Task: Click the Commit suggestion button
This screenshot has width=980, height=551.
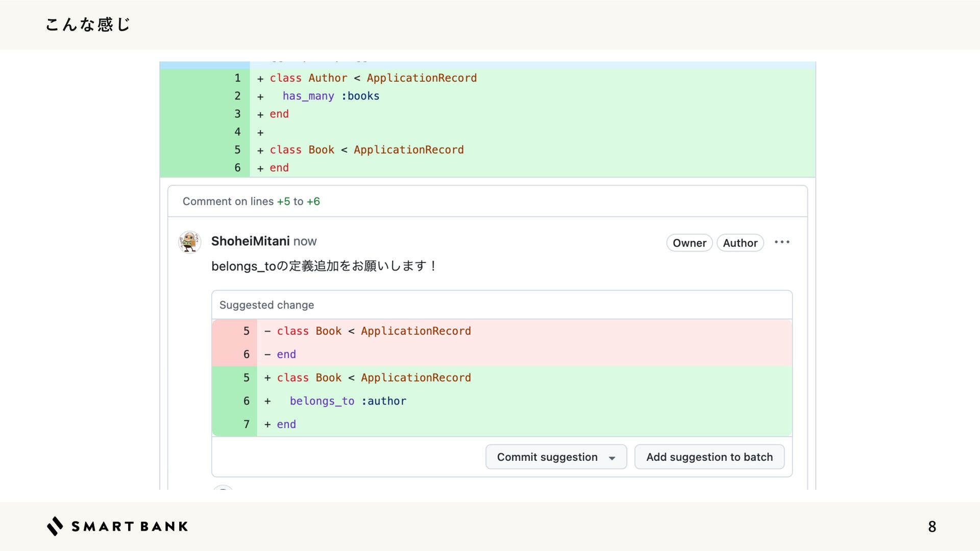Action: (547, 457)
